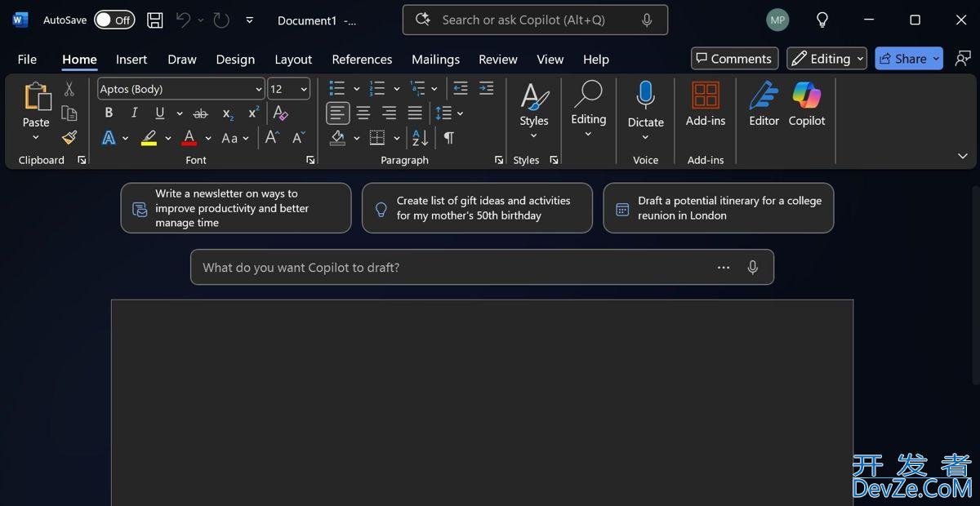Open the Add-ins grid button
Screen dimensions: 980x506
(706, 104)
